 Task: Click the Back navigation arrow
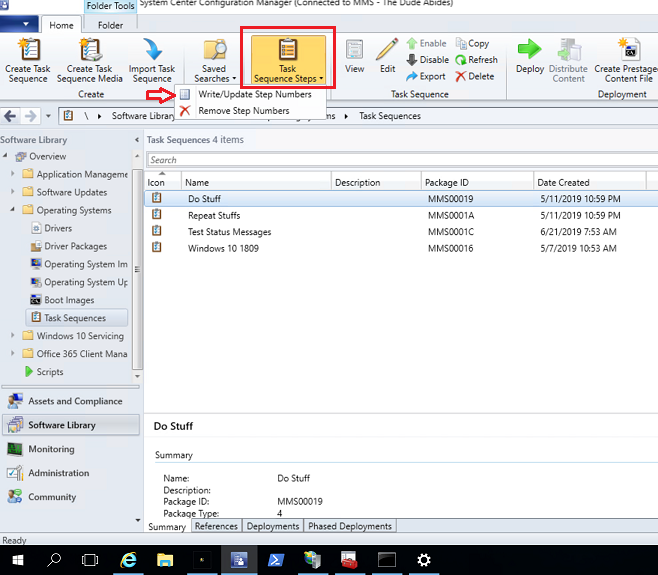click(10, 116)
